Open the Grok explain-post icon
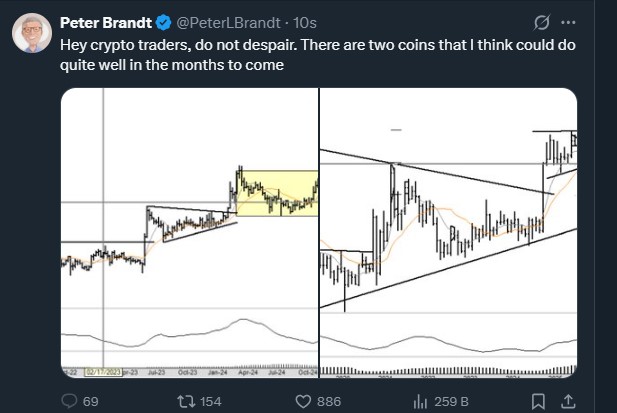Viewport: 617px width, 413px height. [540, 22]
